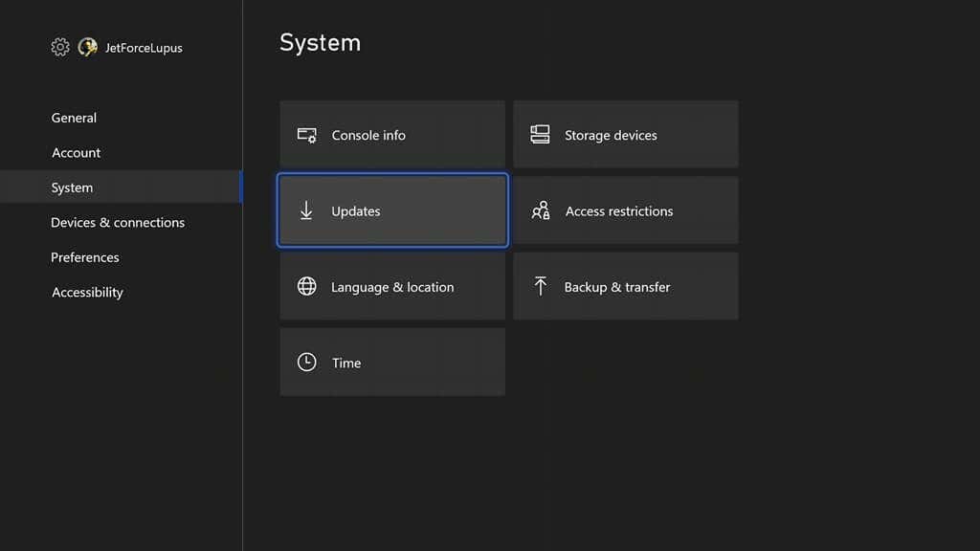Open the Console info panel
Viewport: 980px width, 551px height.
392,135
